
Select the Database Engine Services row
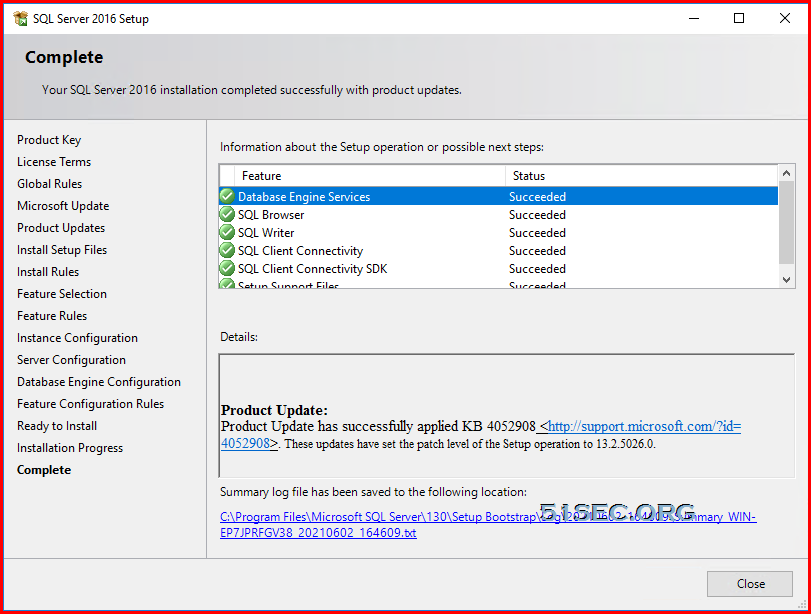click(499, 196)
